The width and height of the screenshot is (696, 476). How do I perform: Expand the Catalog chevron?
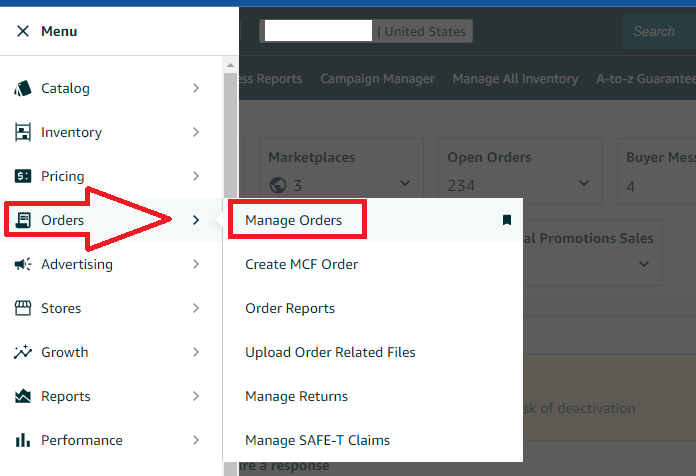pyautogui.click(x=196, y=88)
